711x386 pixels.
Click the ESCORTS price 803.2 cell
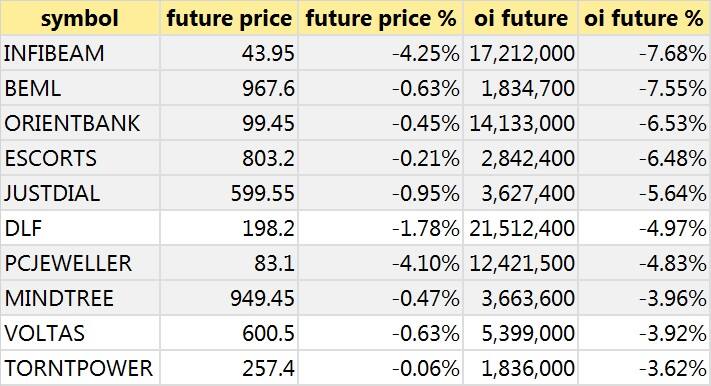click(229, 158)
